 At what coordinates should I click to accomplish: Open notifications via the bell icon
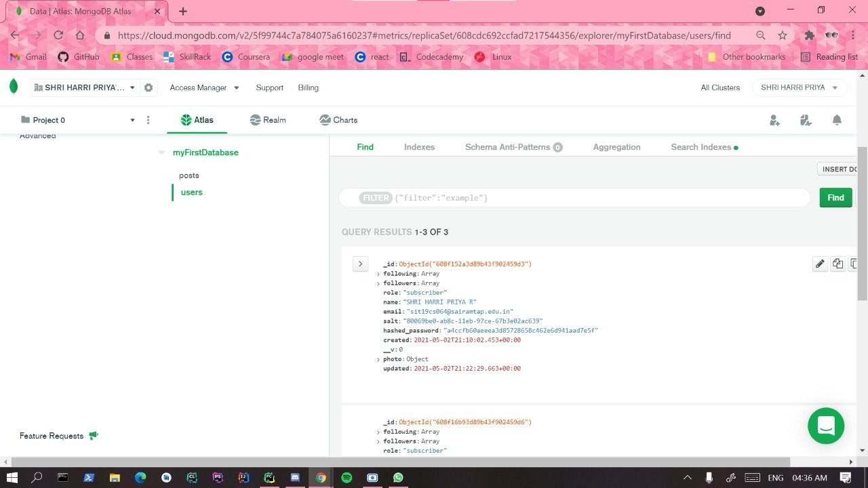[837, 119]
